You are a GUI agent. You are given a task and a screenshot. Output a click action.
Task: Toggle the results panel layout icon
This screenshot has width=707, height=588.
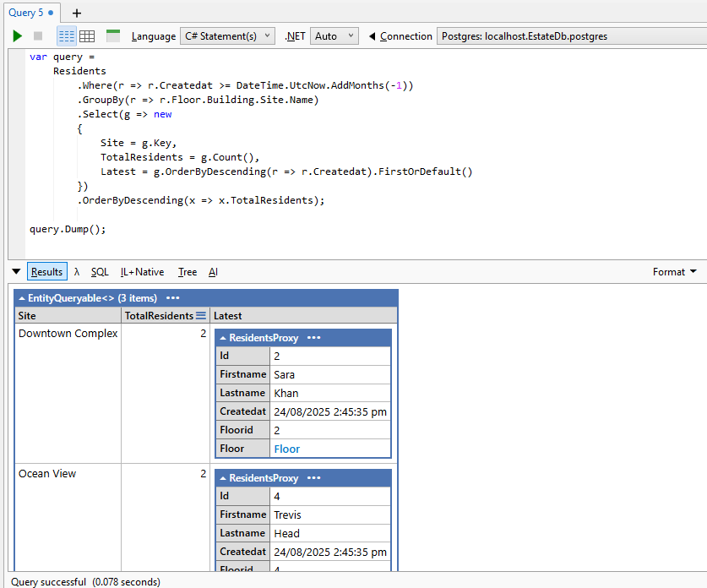tap(113, 36)
